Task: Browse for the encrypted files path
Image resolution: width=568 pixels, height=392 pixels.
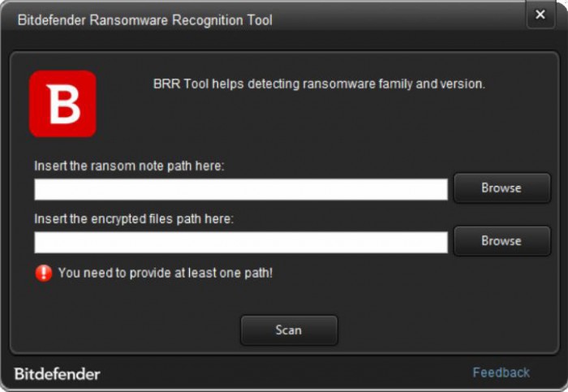Action: [501, 241]
